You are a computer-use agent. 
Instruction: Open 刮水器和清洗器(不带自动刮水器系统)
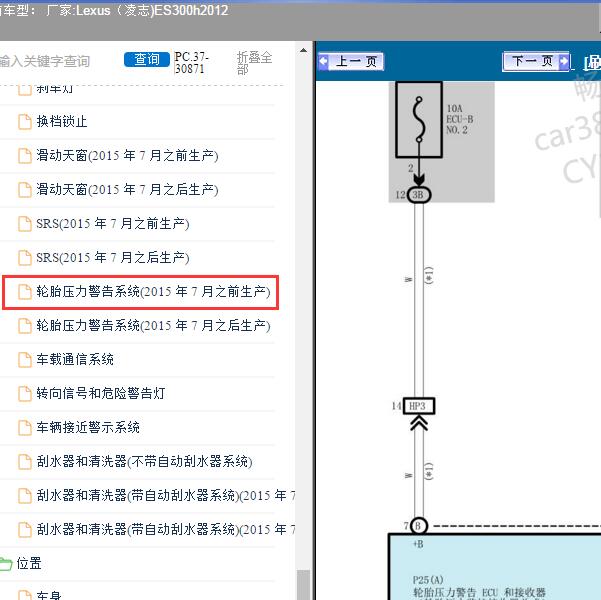tap(145, 461)
